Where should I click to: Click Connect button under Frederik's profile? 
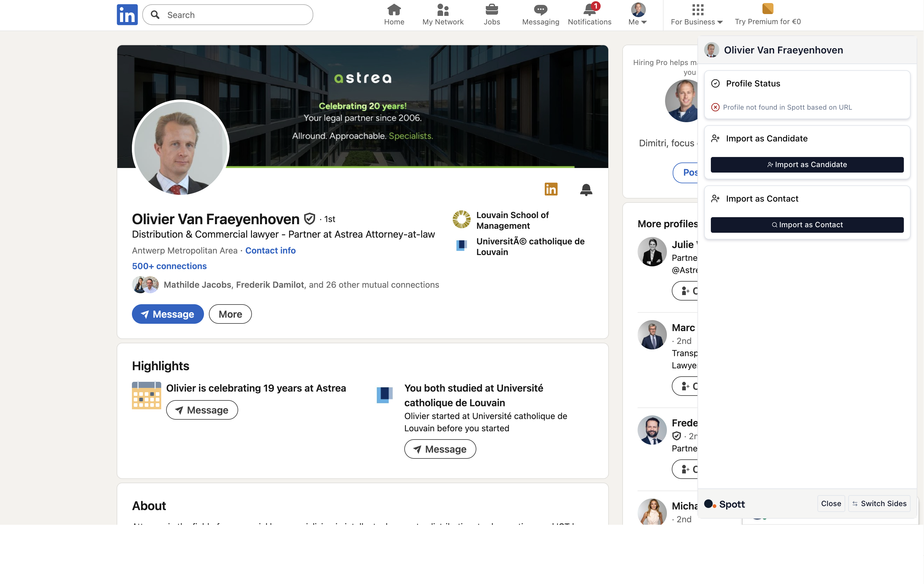pos(685,469)
